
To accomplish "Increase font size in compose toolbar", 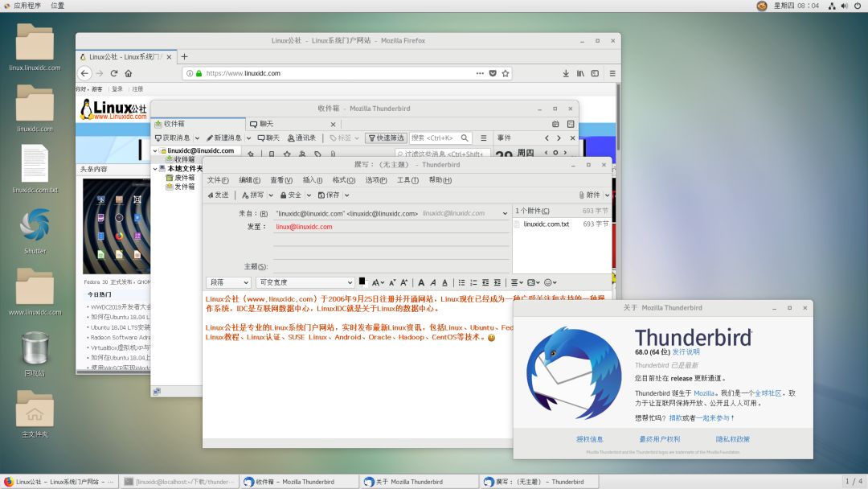I will point(404,282).
